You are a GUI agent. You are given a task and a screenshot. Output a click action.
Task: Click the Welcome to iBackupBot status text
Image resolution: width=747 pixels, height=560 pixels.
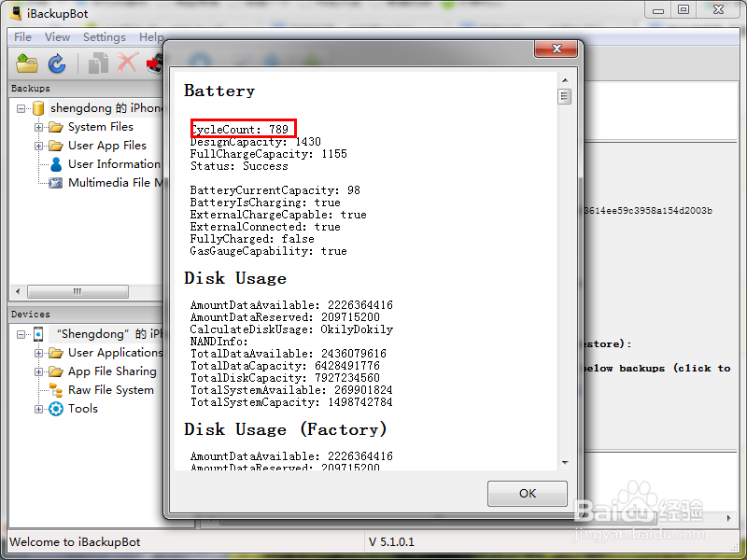[75, 542]
